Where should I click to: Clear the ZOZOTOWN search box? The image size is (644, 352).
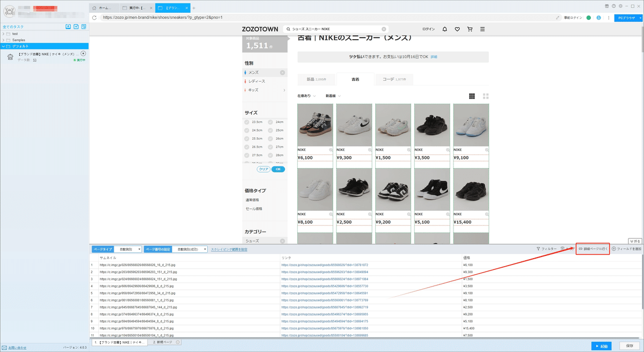[x=384, y=29]
